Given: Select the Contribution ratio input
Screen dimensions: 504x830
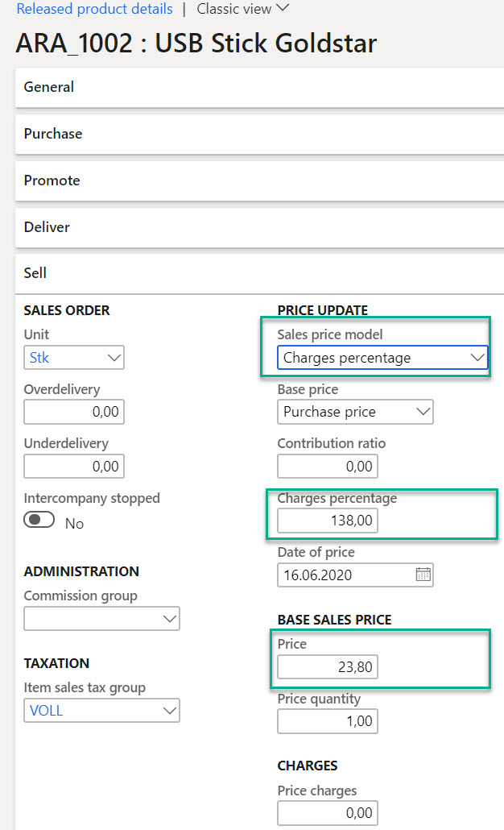Looking at the screenshot, I should [x=328, y=467].
